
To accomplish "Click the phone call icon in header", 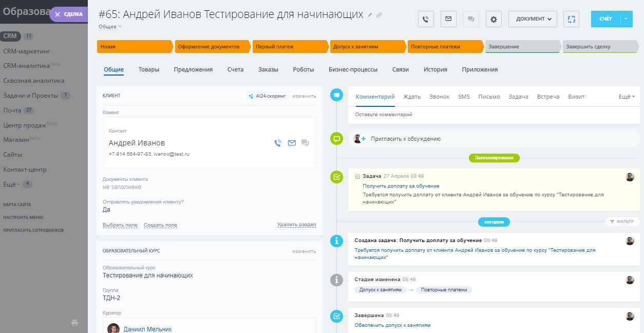I will pos(426,19).
